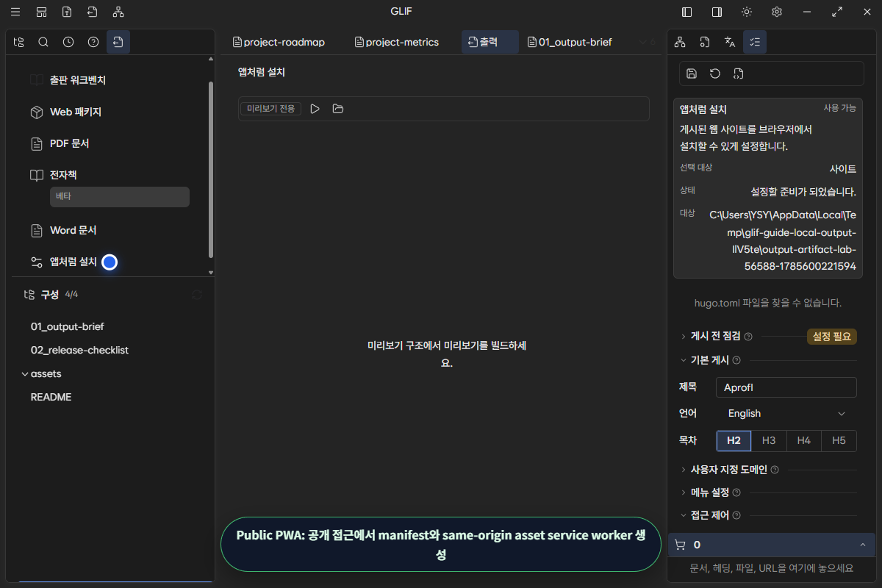Run the preview build play button

(x=315, y=109)
